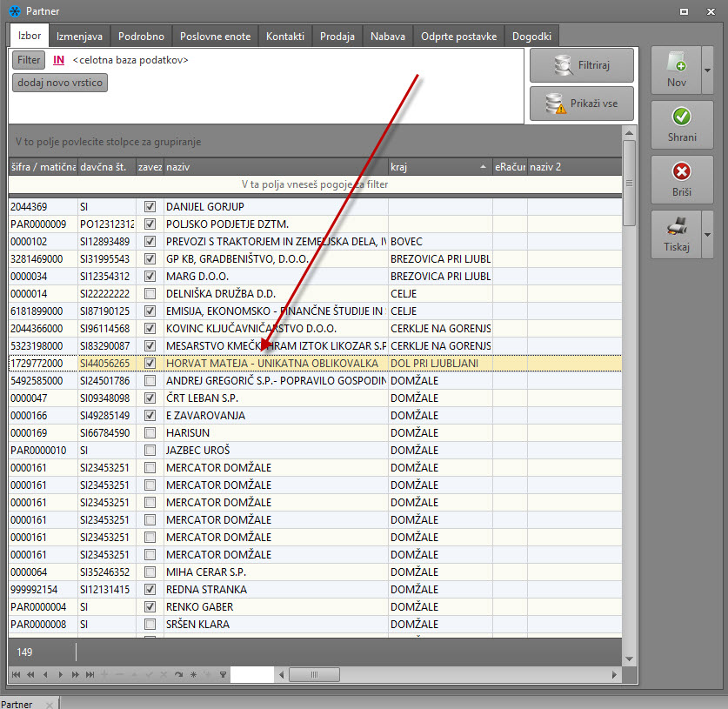
Task: Click dodaj novo vrstico button
Action: click(x=60, y=83)
